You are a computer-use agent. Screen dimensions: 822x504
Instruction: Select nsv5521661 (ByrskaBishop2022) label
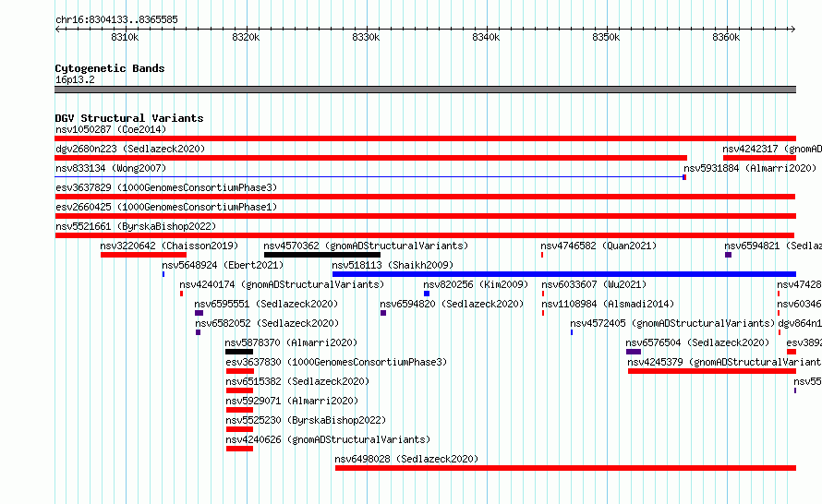tap(136, 226)
